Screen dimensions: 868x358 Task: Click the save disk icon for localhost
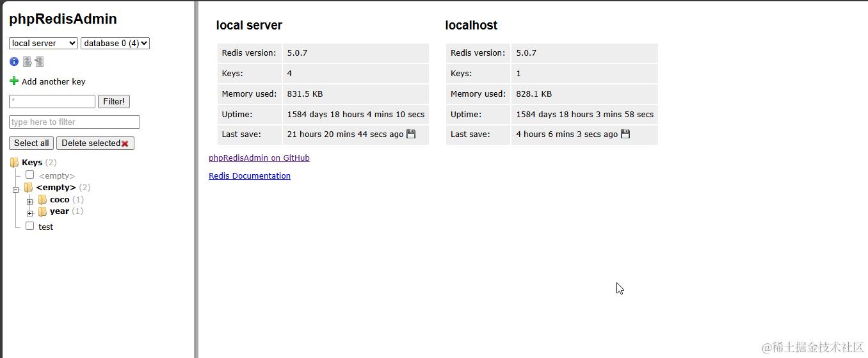click(625, 134)
